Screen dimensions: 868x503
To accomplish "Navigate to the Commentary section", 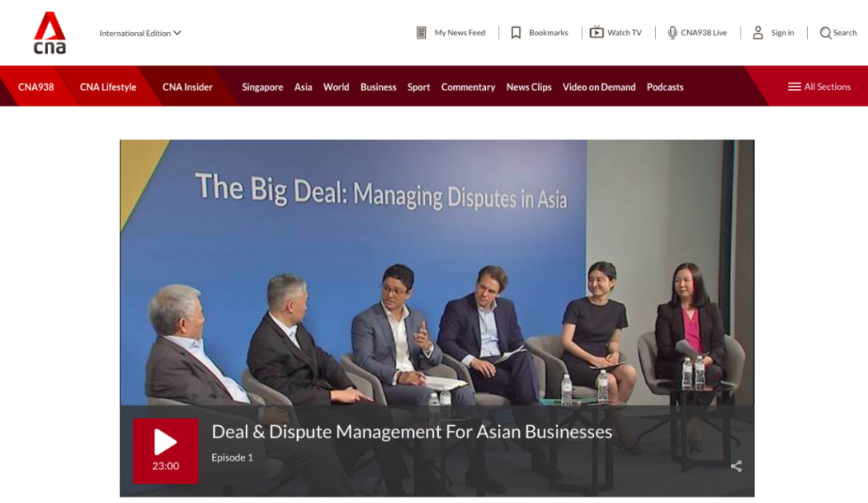I will click(x=468, y=87).
